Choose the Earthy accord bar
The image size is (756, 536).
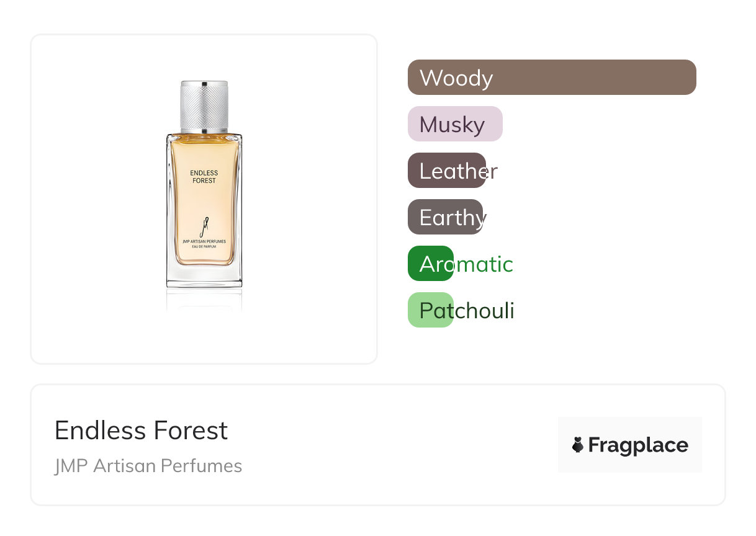click(445, 217)
